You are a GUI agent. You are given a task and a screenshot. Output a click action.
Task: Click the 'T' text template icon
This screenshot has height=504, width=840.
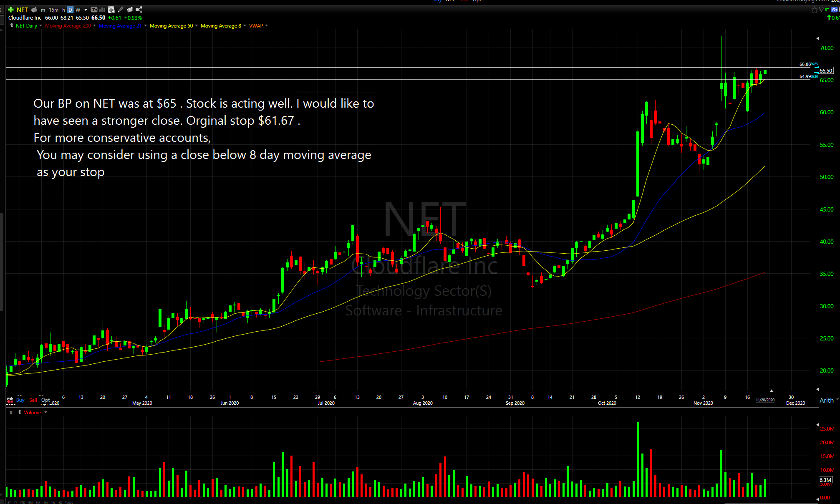(x=94, y=10)
